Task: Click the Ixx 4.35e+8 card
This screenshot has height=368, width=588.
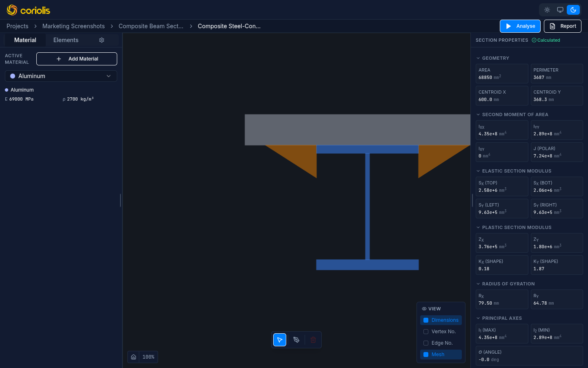Action: [502, 130]
